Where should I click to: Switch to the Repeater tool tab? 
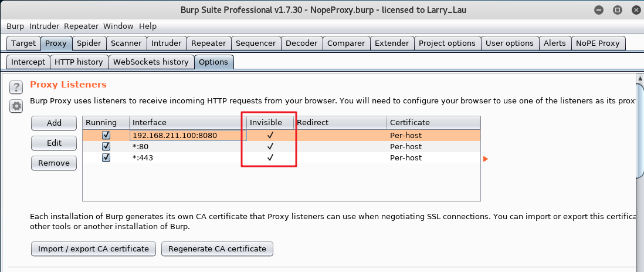coord(209,43)
